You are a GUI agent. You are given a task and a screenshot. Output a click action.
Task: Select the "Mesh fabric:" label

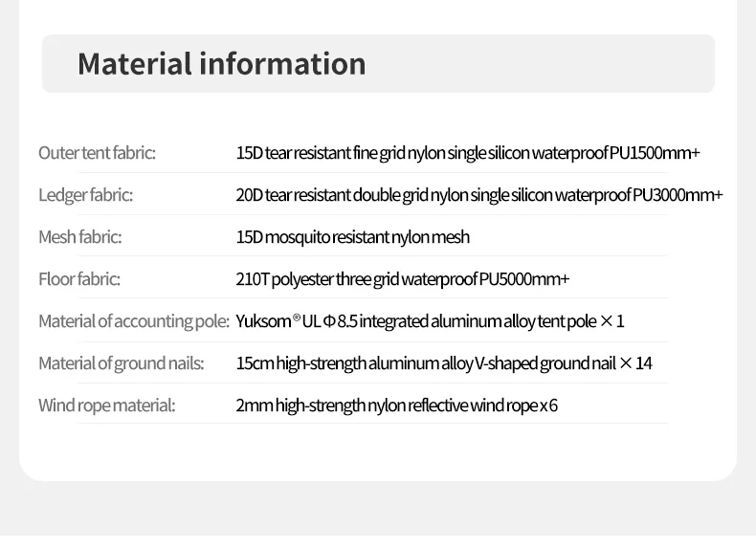(x=79, y=237)
